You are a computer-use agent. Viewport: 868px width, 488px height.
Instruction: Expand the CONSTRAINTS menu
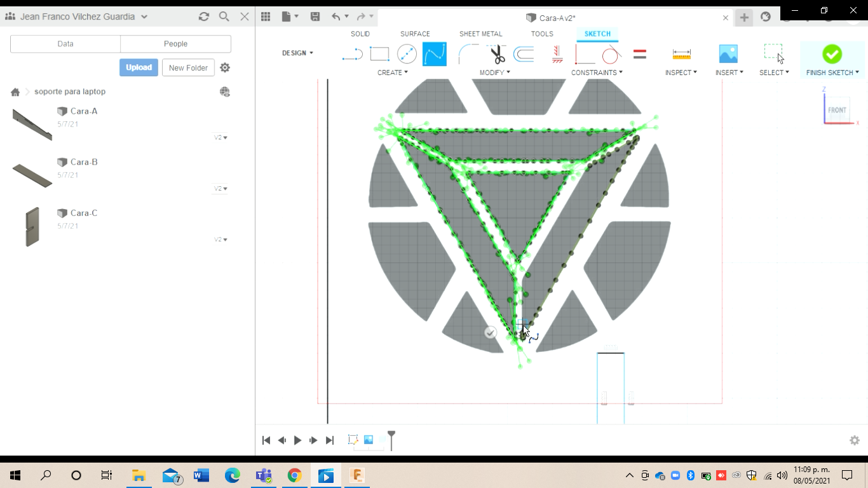pos(597,72)
